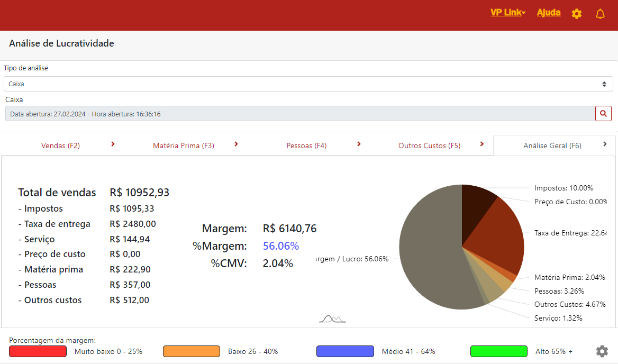618x364 pixels.
Task: Open the settings gear in the header
Action: [x=577, y=14]
